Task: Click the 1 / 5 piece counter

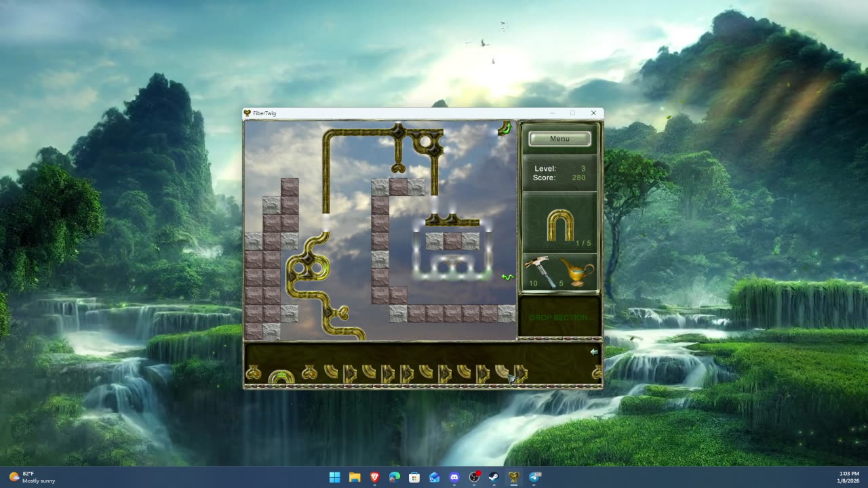Action: point(583,243)
